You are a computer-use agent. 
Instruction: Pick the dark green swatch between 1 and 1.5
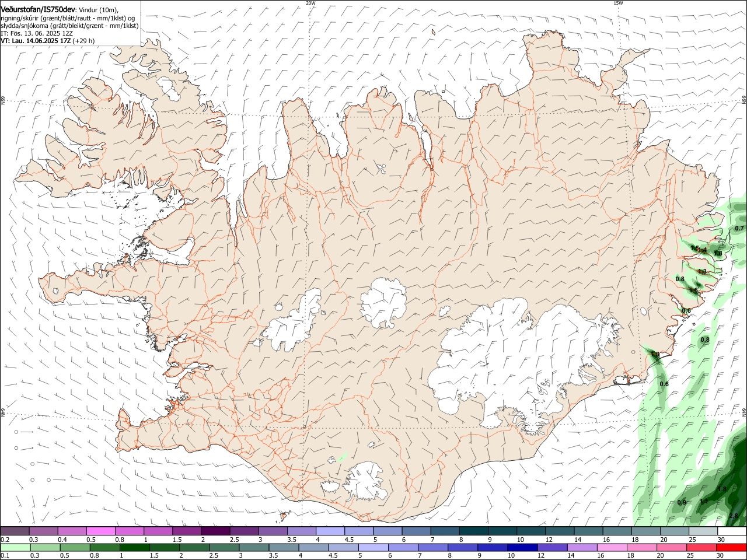coord(134,548)
